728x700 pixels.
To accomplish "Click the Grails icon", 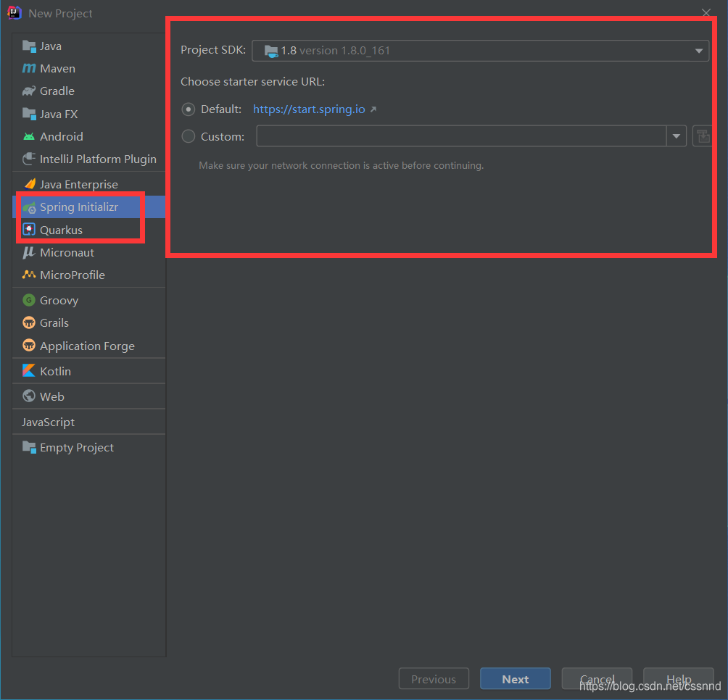I will point(29,322).
